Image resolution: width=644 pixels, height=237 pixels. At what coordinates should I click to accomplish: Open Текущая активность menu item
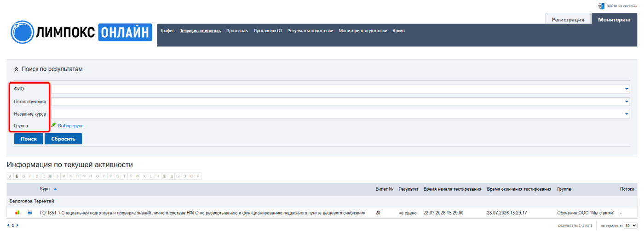[x=201, y=31]
